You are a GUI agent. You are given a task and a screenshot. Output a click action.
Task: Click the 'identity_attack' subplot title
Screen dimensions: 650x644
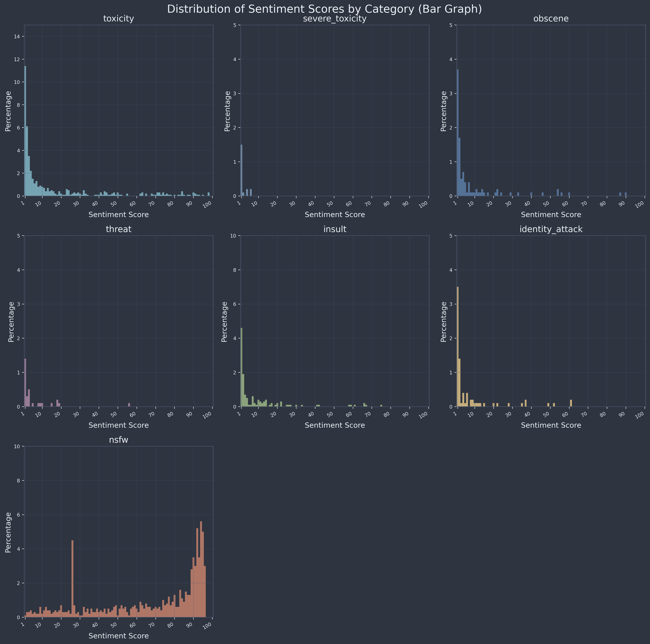click(x=551, y=229)
